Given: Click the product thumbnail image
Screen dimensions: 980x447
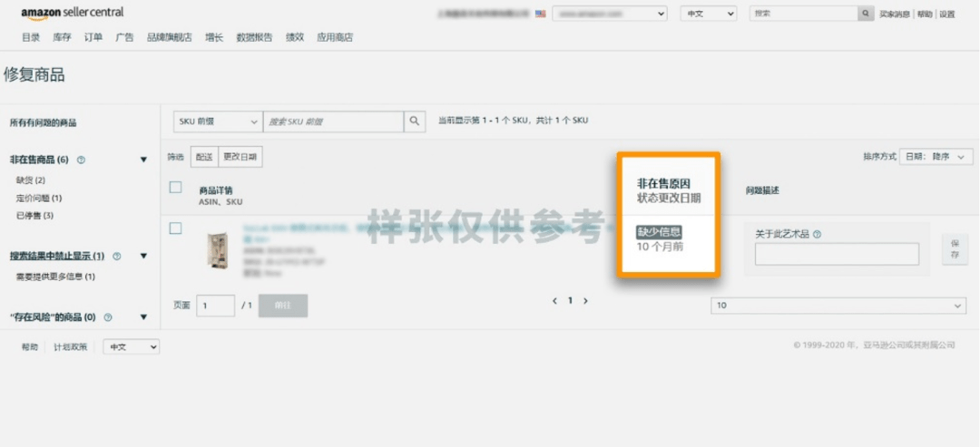Looking at the screenshot, I should 216,249.
